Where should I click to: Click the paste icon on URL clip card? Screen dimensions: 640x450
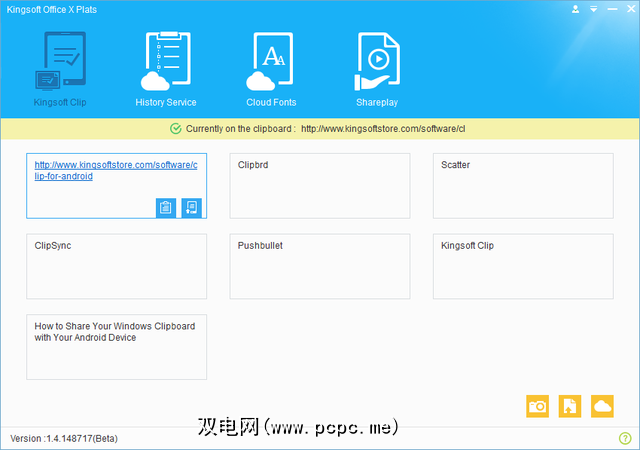tap(166, 208)
